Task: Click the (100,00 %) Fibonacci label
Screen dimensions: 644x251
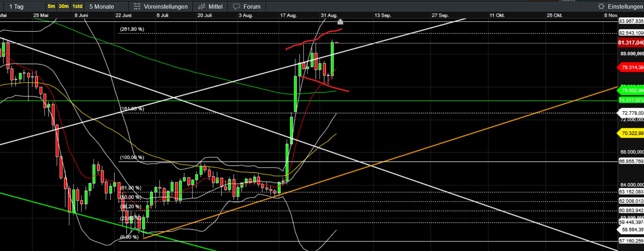Action: 132,158
